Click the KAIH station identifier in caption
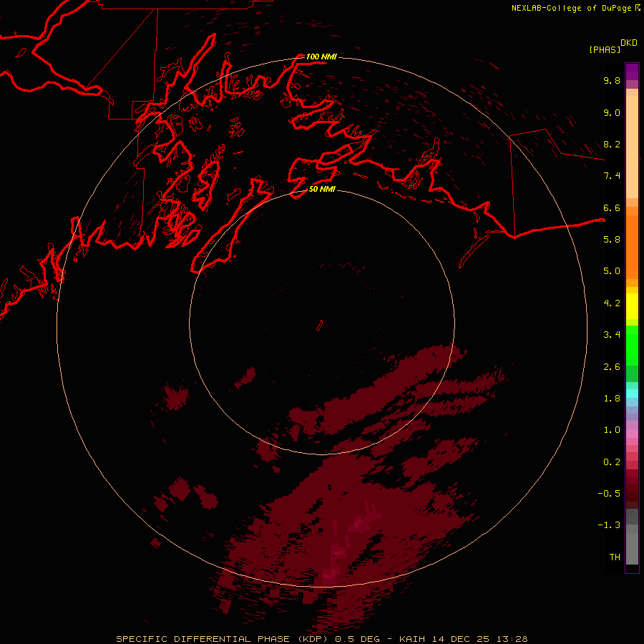Screen dimensions: 644x644 click(x=412, y=639)
